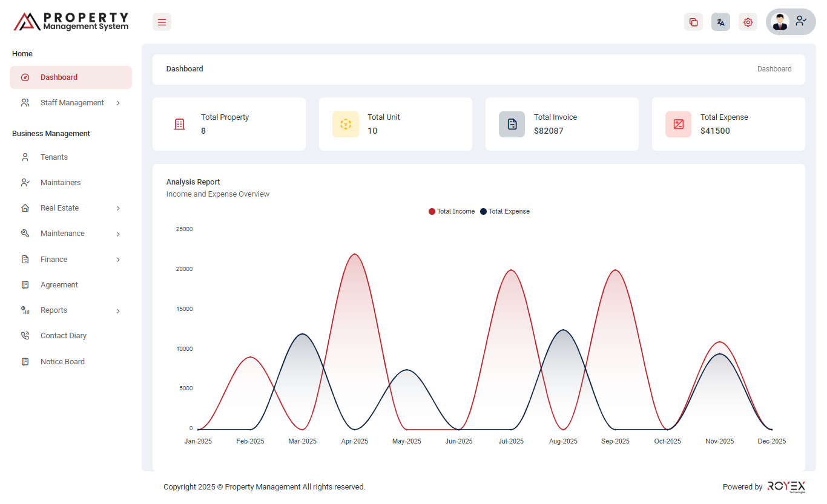
Task: Open the Contact Diary page
Action: [x=63, y=336]
